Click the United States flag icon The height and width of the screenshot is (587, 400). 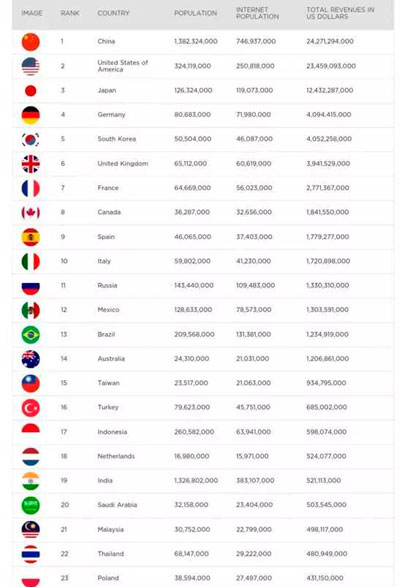click(x=30, y=66)
